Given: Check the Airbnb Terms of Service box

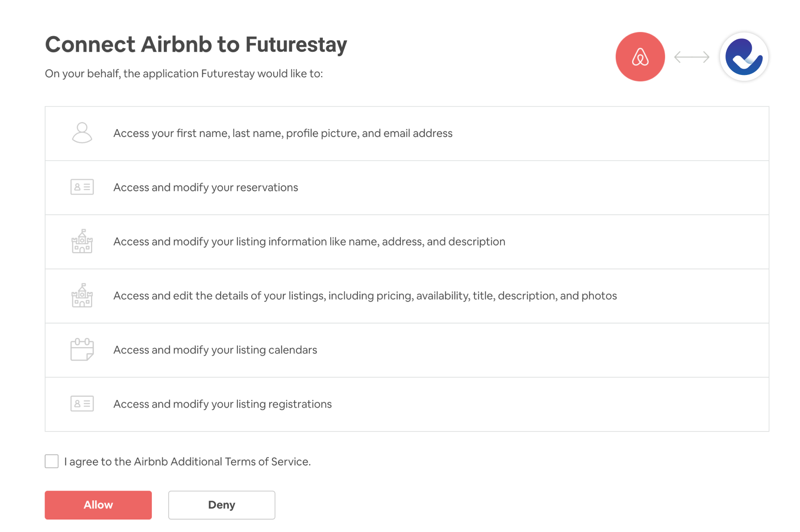Looking at the screenshot, I should (x=52, y=461).
